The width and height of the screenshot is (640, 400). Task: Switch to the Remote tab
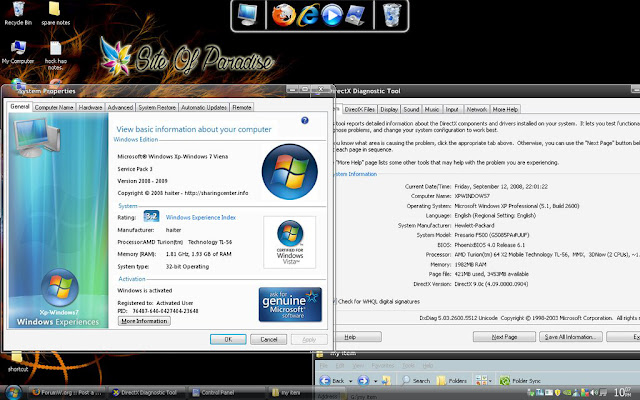point(242,107)
